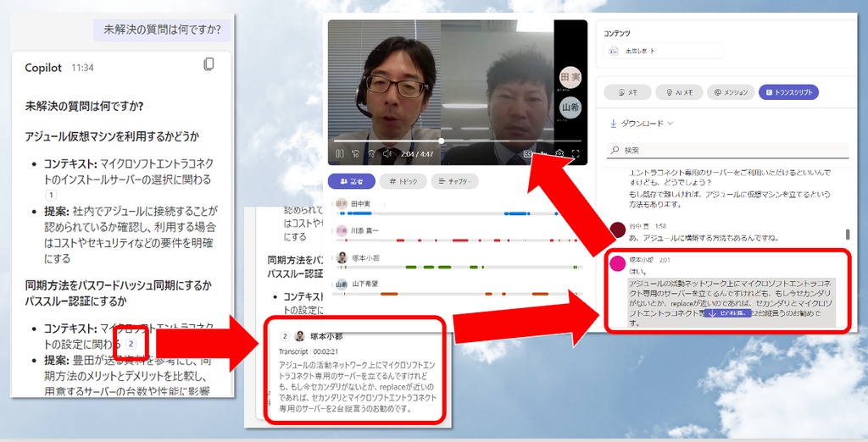The image size is (868, 442).
Task: Expand the ダウンロード download dropdown
Action: (642, 124)
